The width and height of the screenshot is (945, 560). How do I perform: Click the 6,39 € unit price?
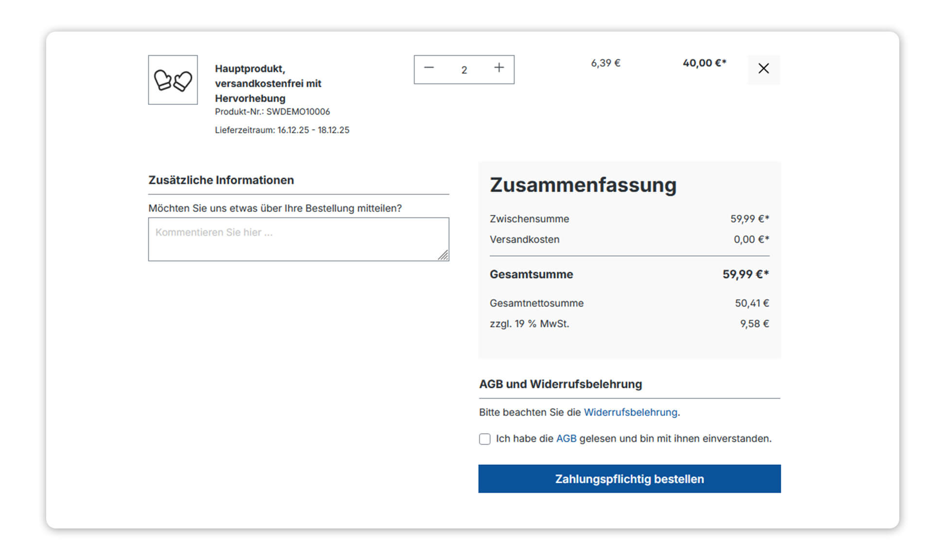point(605,63)
